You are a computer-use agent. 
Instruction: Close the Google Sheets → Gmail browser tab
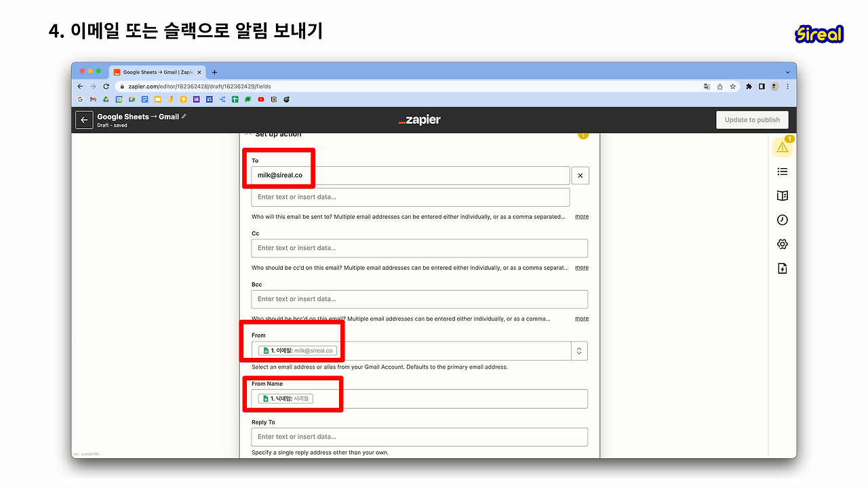point(199,72)
